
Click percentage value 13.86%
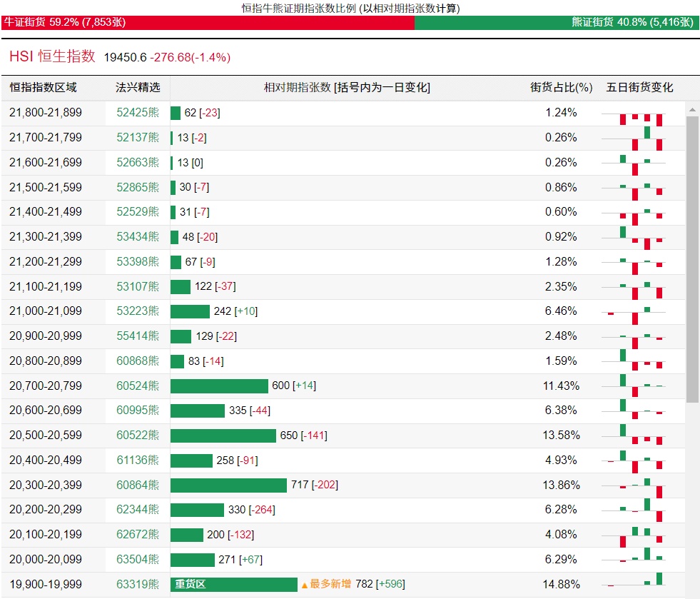tap(561, 485)
